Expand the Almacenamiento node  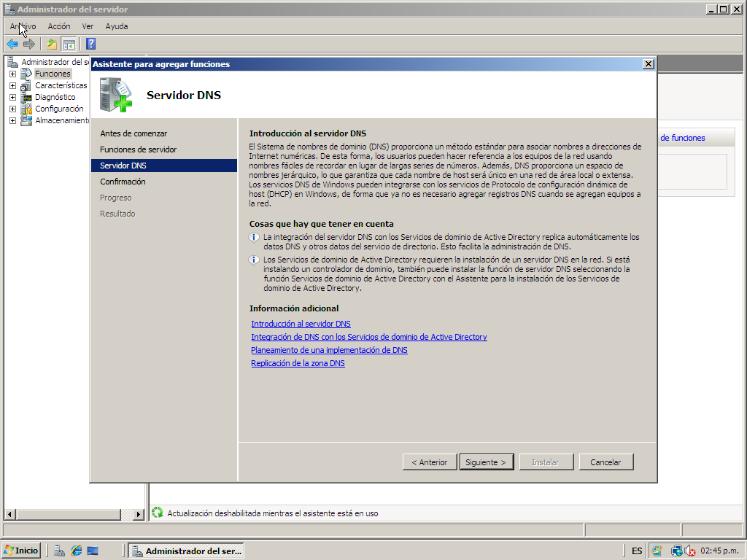(13, 120)
